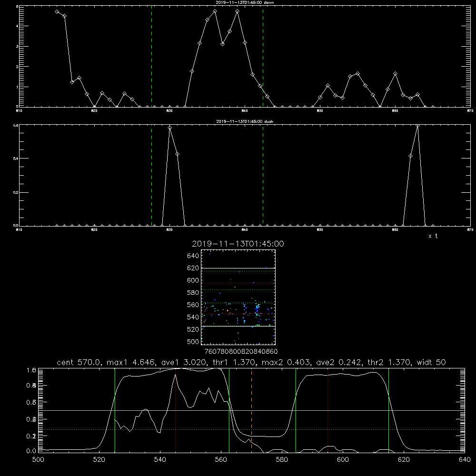Click the 'x t' label under the dusk plot
Screen dimensions: 476x476
(433, 236)
